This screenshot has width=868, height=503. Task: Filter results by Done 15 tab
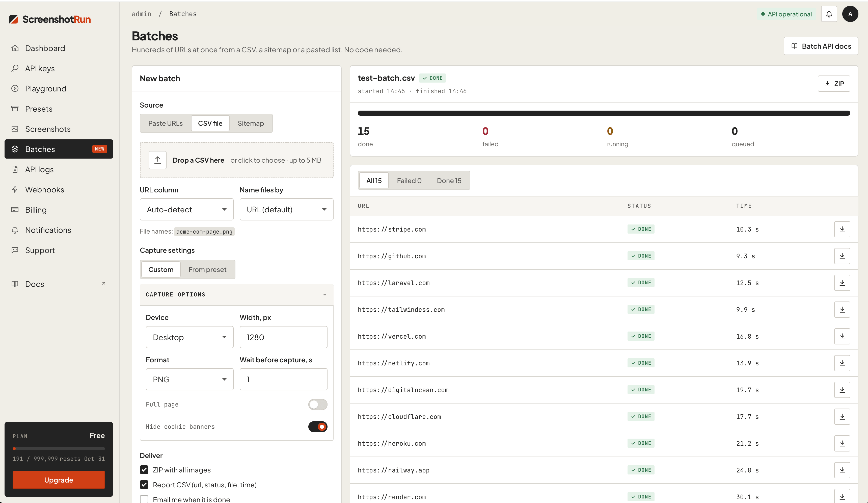449,181
